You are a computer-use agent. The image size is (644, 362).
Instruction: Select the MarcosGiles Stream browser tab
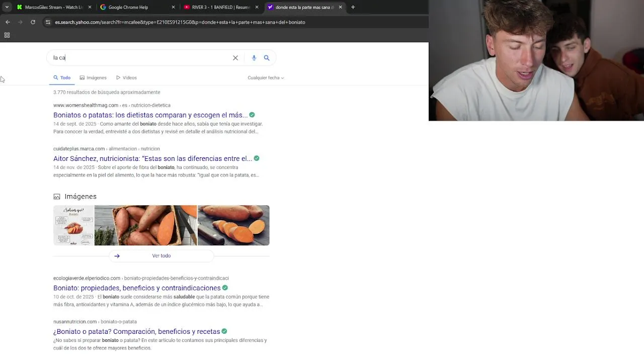50,7
